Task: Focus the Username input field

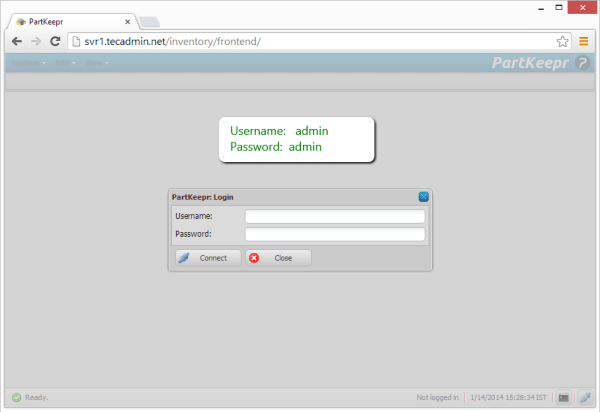Action: pyautogui.click(x=334, y=215)
